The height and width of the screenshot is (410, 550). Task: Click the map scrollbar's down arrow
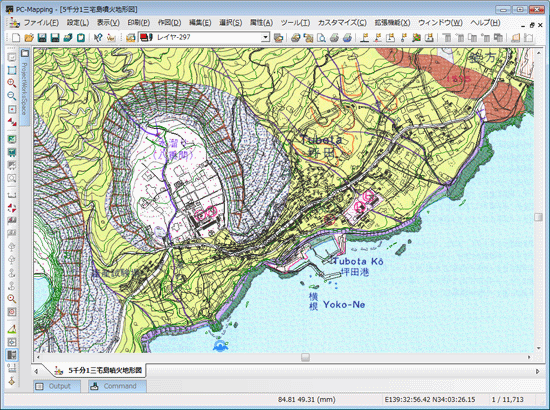pyautogui.click(x=538, y=348)
